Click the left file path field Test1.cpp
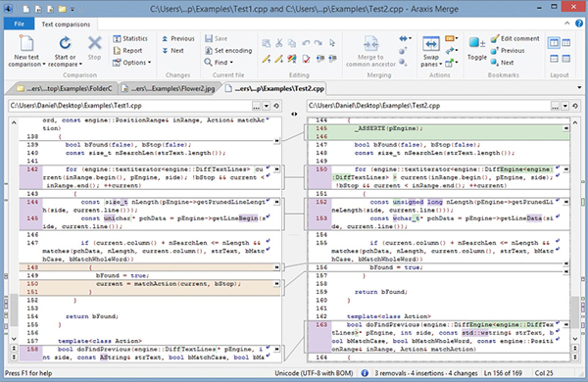588x382 pixels. tap(129, 106)
